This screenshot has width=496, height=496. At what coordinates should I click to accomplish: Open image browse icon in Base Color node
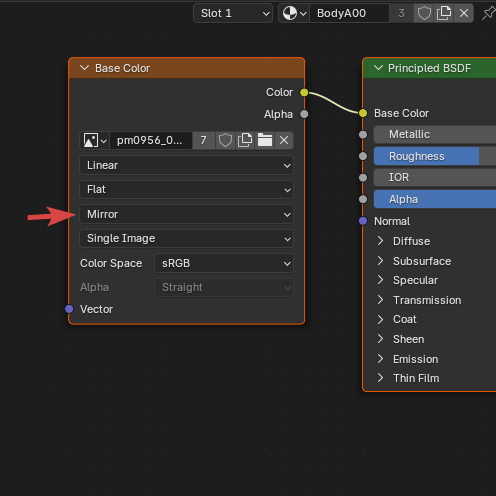(95, 140)
